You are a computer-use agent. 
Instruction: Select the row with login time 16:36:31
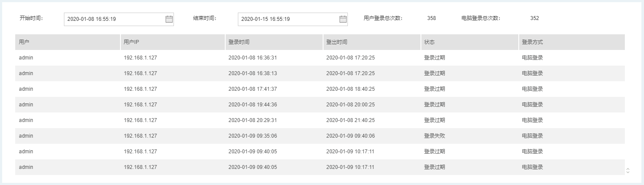(320, 58)
